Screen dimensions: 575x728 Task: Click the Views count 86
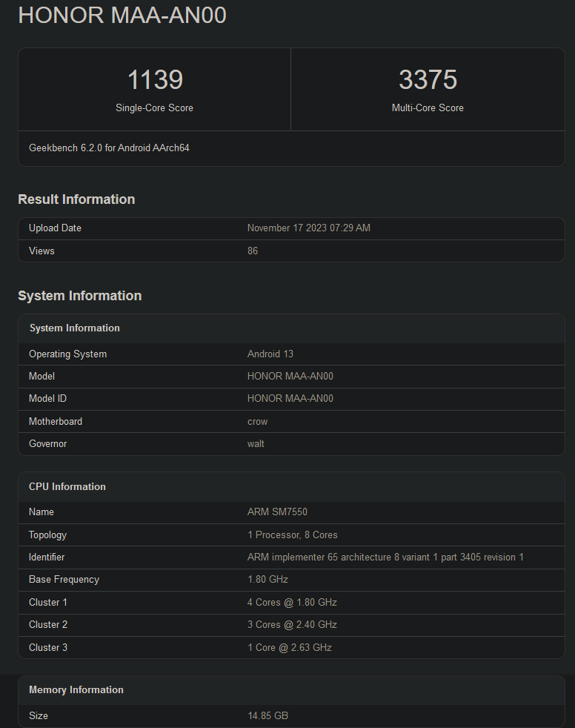pyautogui.click(x=253, y=251)
